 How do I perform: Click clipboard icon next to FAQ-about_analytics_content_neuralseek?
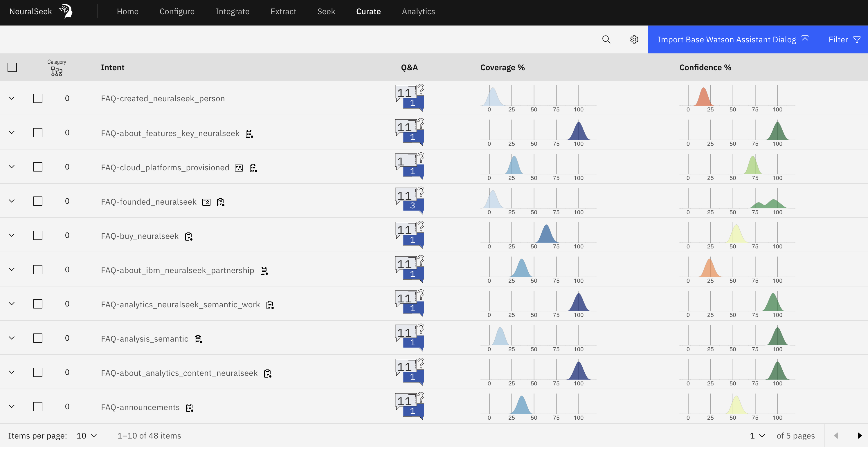coord(268,374)
